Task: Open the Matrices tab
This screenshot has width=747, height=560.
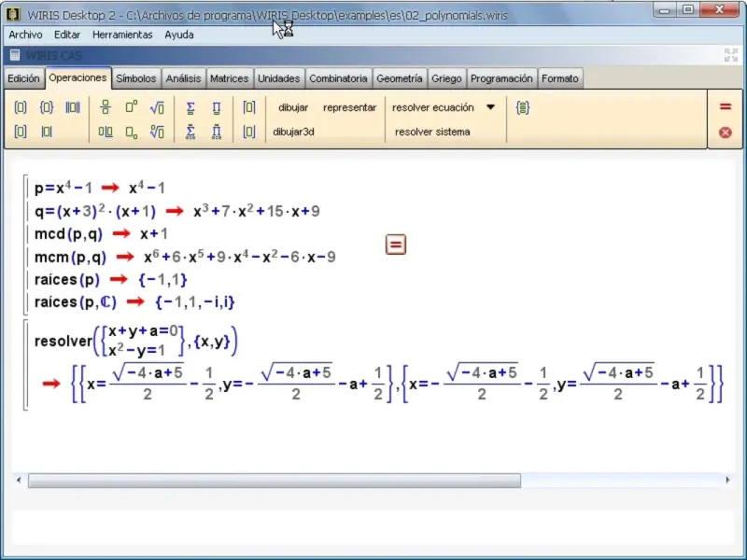Action: click(229, 78)
